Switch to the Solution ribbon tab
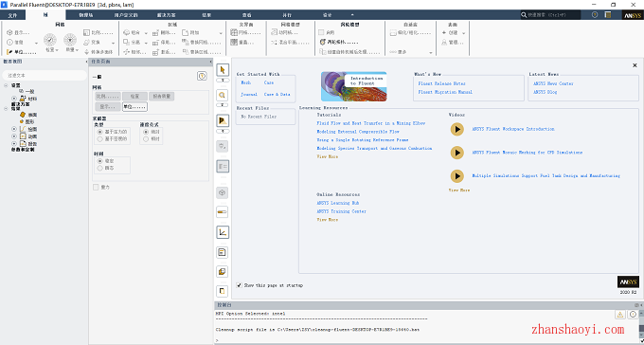644x345 pixels. (x=167, y=15)
